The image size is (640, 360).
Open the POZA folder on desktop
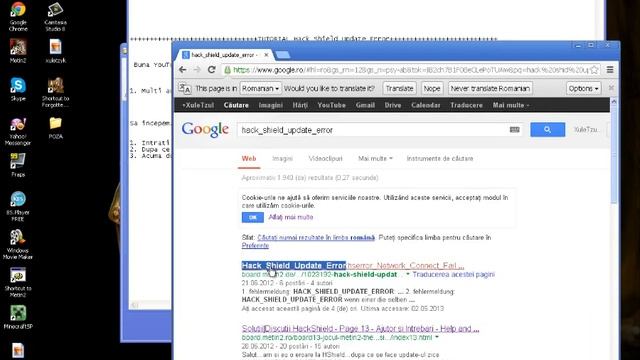tap(56, 127)
